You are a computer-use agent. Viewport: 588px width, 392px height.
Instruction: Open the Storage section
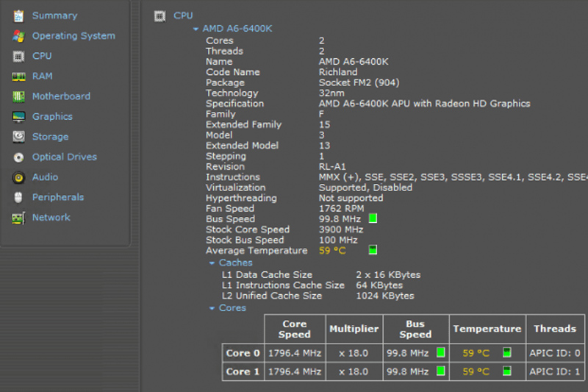pos(50,137)
